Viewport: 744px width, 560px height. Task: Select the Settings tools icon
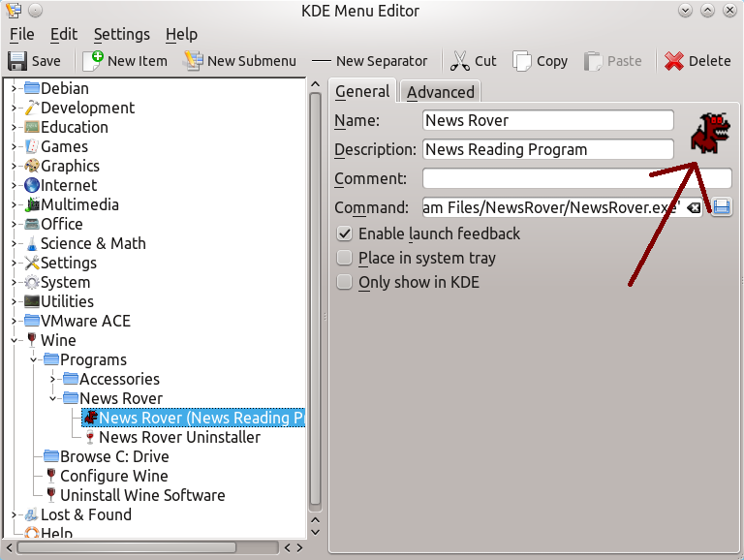coord(32,263)
